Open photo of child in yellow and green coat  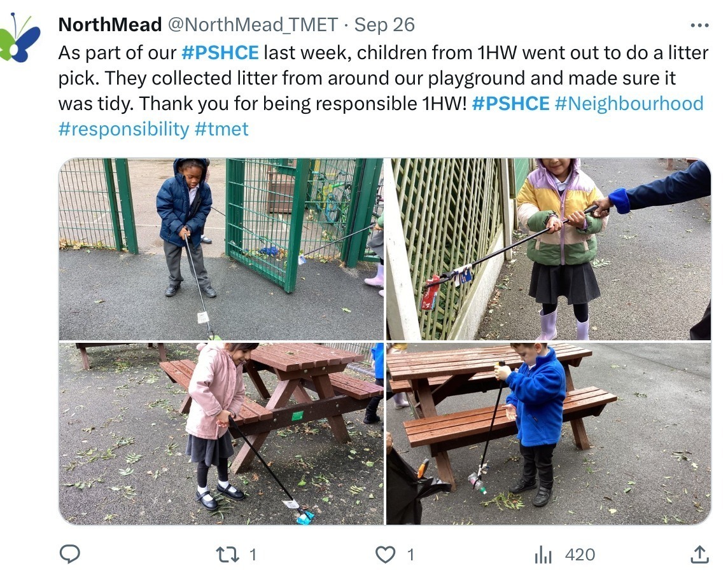pos(549,249)
